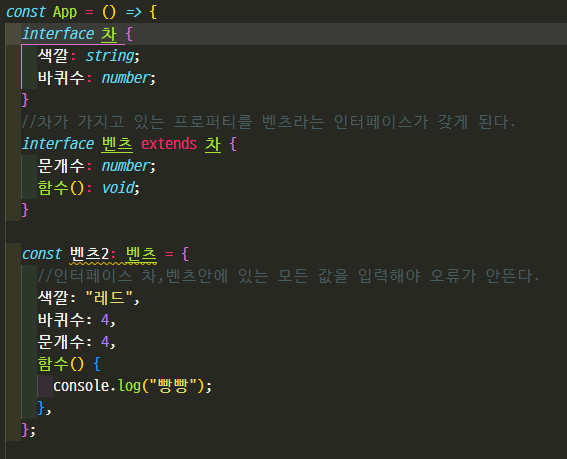567x459 pixels.
Task: Click the 함수(): void; method signature
Action: tap(89, 188)
